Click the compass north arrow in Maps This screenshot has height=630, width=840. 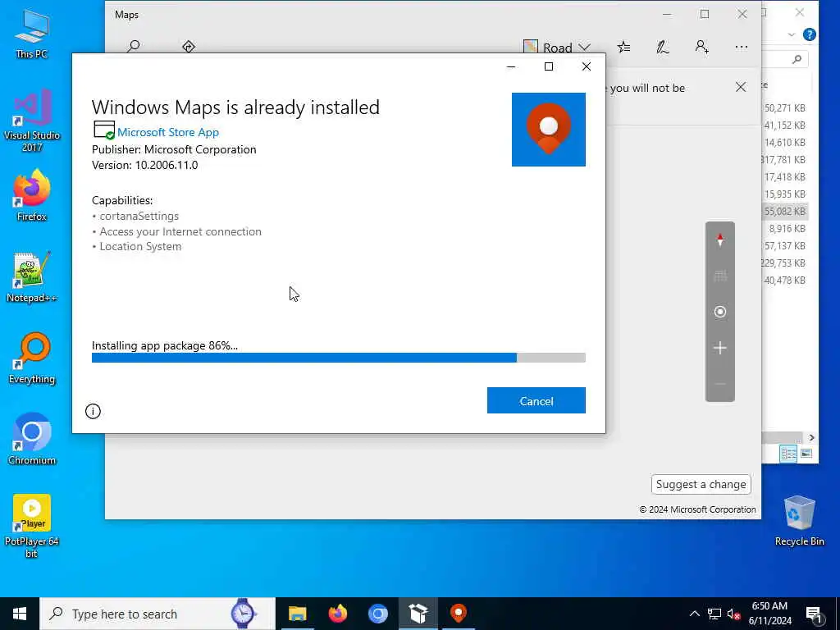720,240
